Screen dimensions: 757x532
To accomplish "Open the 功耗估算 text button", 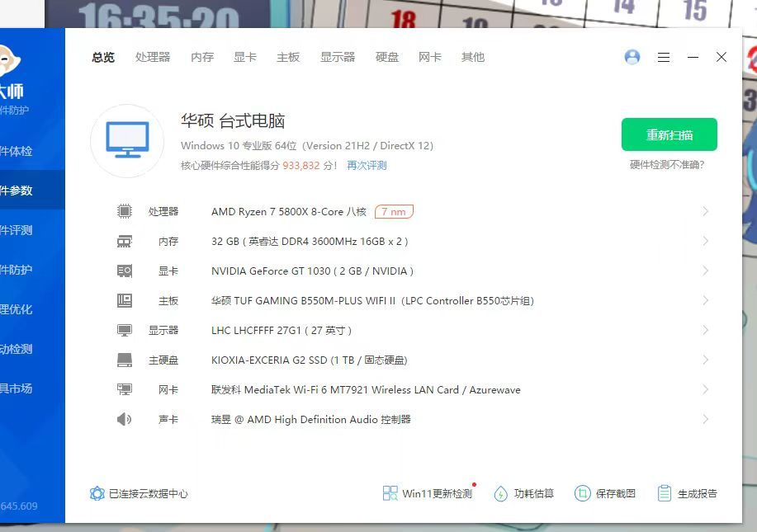I will click(533, 494).
